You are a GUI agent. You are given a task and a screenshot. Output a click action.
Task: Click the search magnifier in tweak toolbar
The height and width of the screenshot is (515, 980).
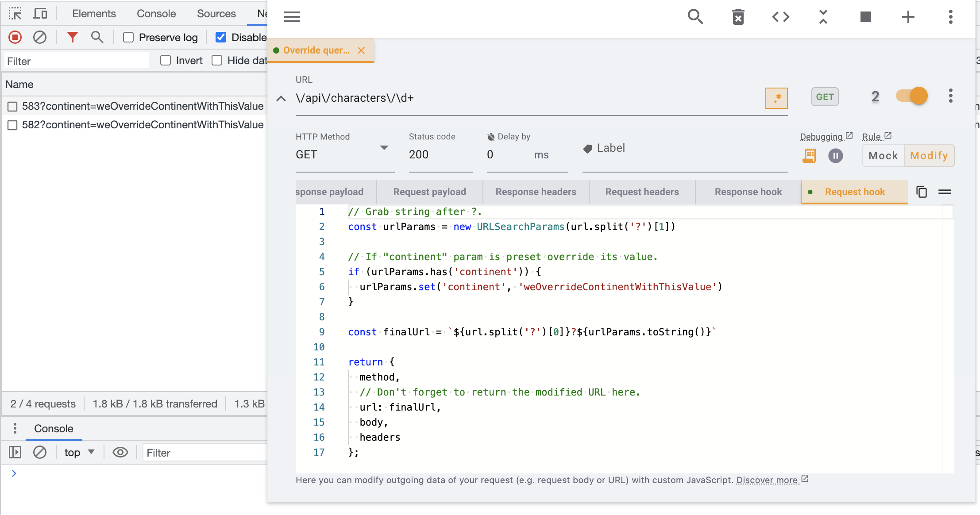695,17
